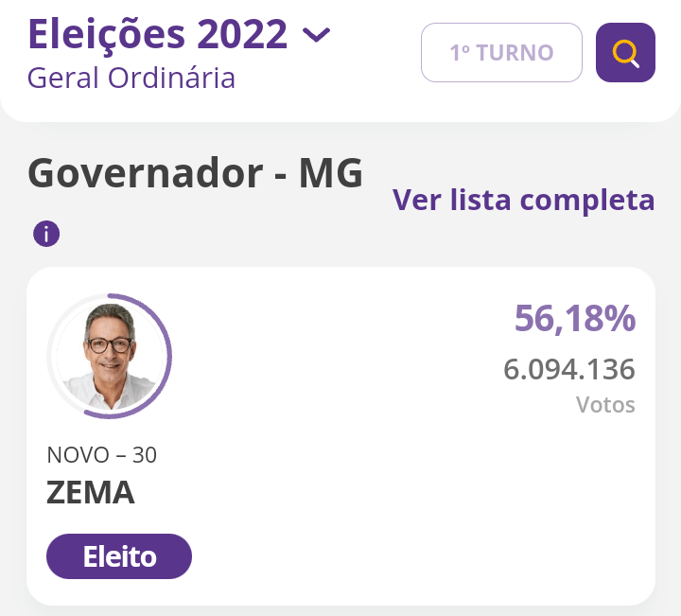This screenshot has height=616, width=681.
Task: Open the magnifying glass search button
Action: (625, 52)
